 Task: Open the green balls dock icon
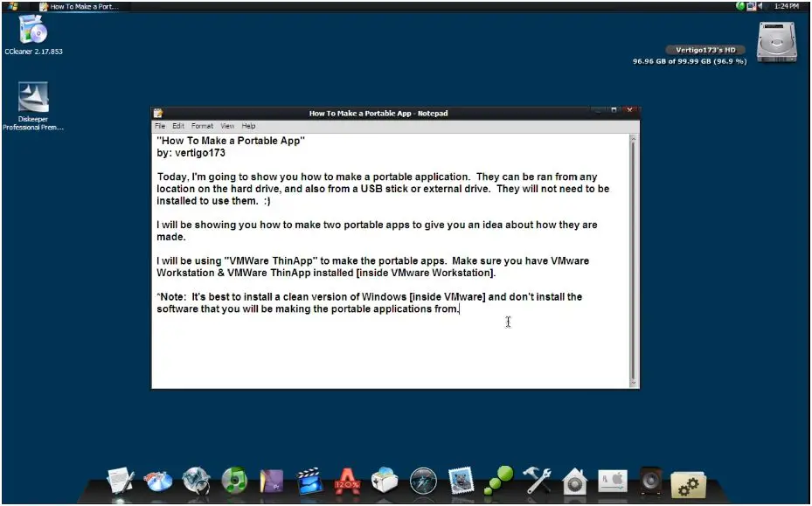tap(499, 480)
